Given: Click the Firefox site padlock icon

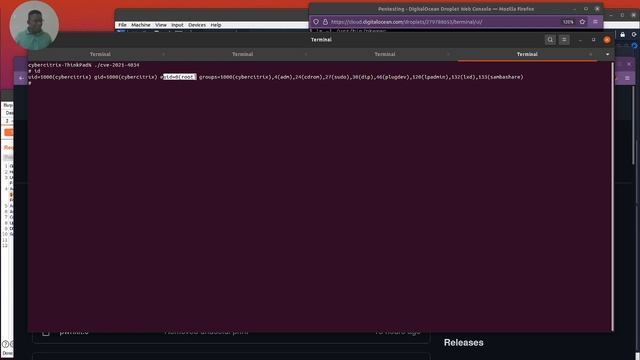Looking at the screenshot, I should 325,22.
